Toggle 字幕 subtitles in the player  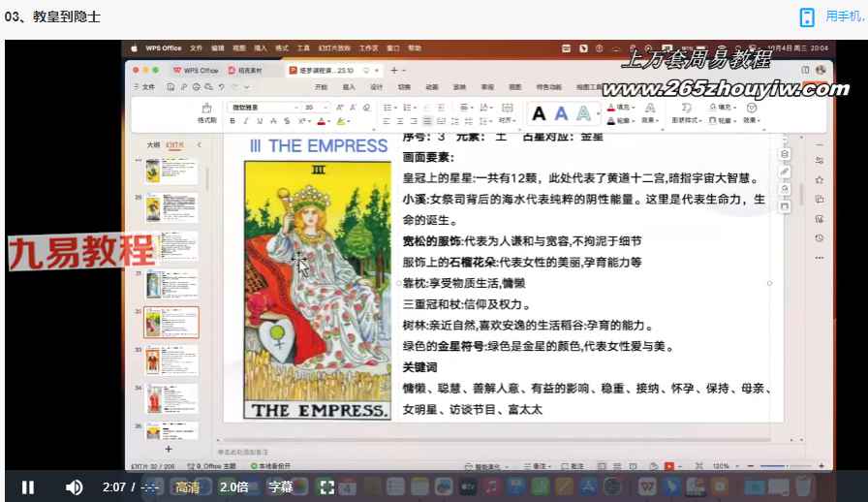(x=280, y=487)
